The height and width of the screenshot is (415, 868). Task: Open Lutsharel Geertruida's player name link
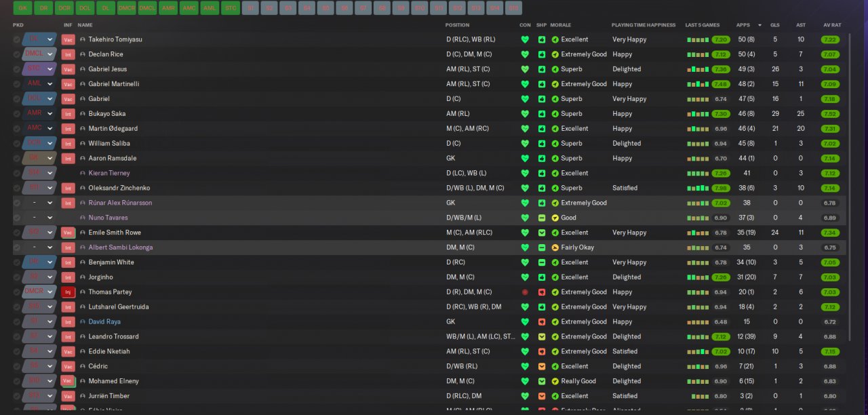[119, 307]
